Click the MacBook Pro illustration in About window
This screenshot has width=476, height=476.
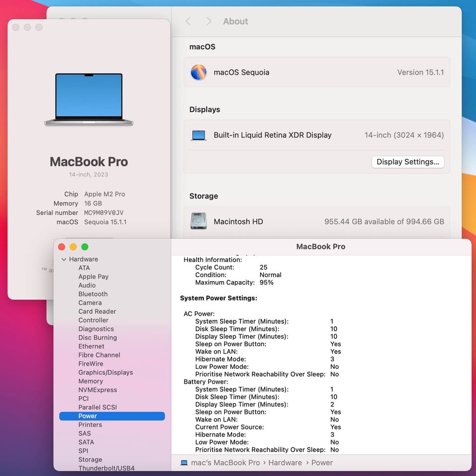tap(89, 99)
